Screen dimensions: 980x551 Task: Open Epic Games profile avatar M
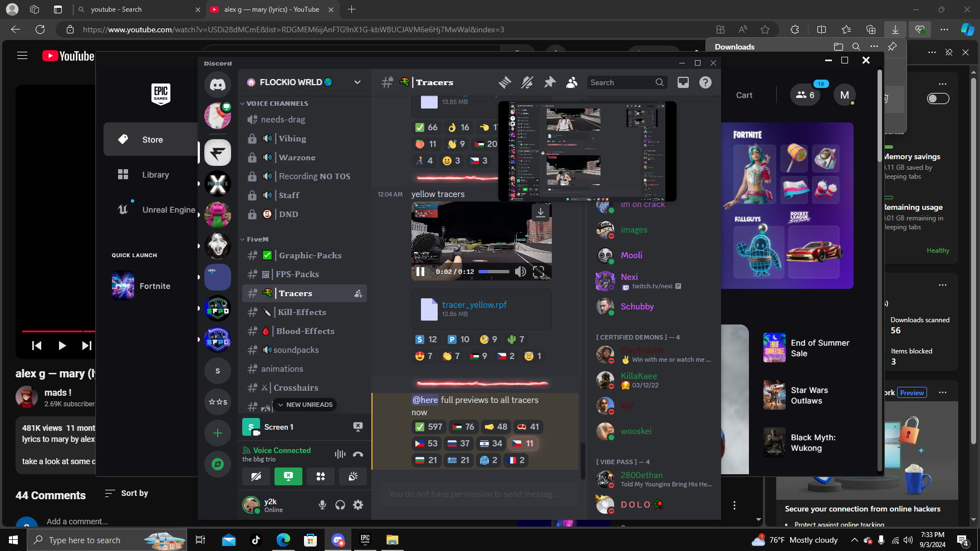click(845, 95)
